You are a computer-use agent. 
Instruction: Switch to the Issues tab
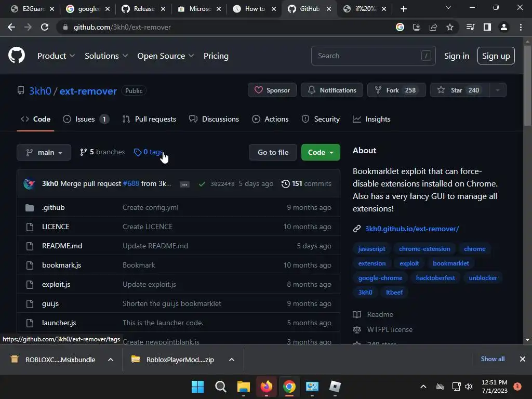[86, 119]
